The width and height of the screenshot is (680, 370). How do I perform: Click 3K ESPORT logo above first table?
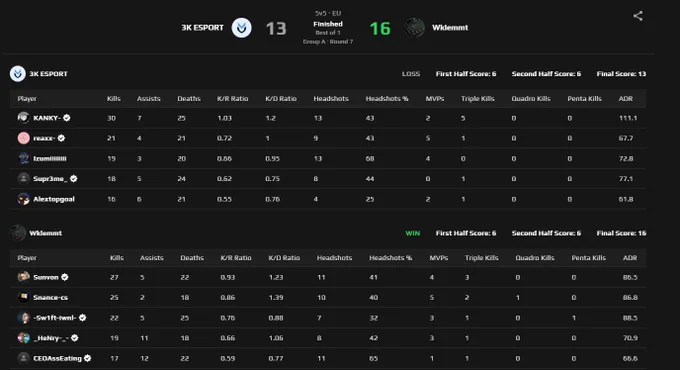(18, 74)
